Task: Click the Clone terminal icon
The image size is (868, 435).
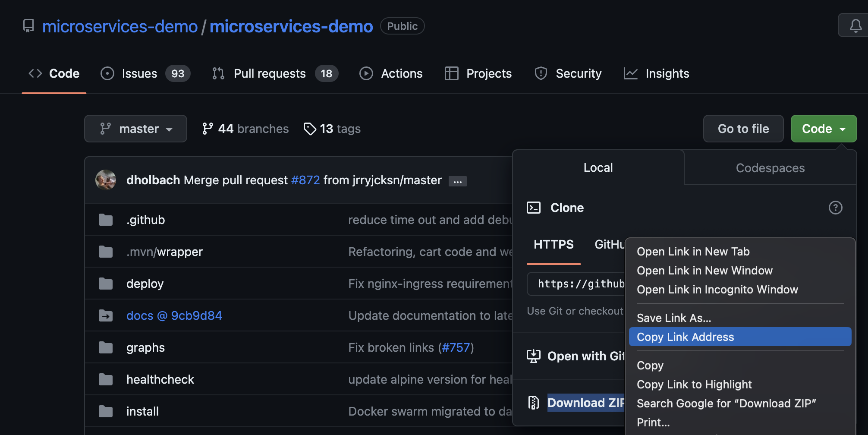Action: click(x=534, y=208)
